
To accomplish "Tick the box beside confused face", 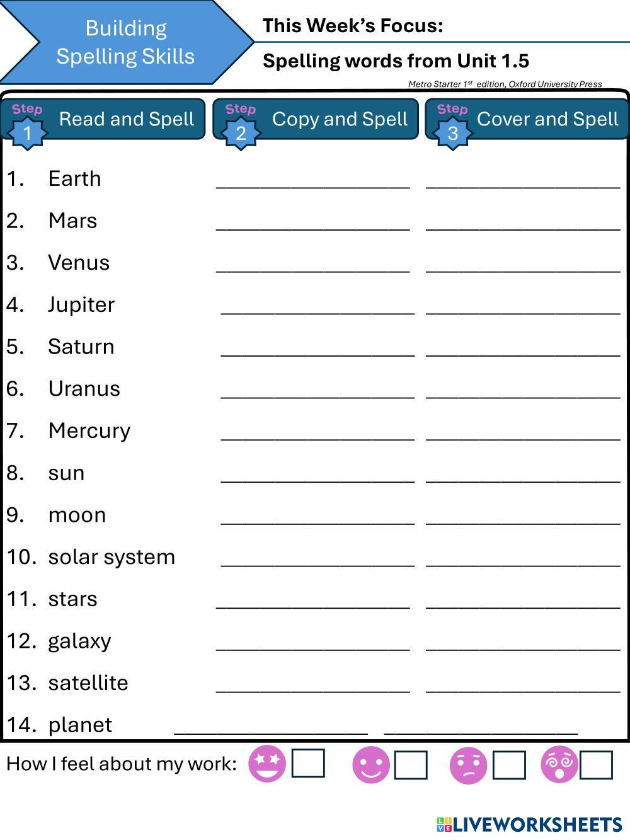I will (x=509, y=765).
